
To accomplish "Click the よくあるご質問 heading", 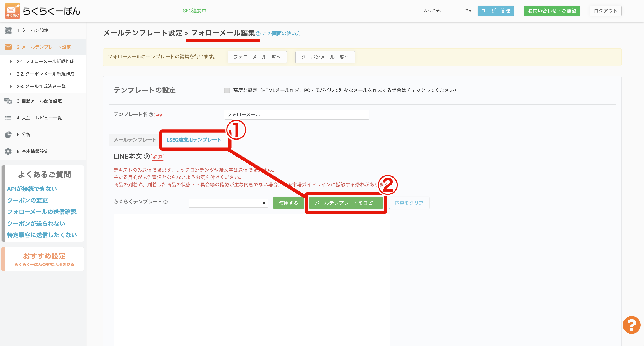I will click(44, 174).
